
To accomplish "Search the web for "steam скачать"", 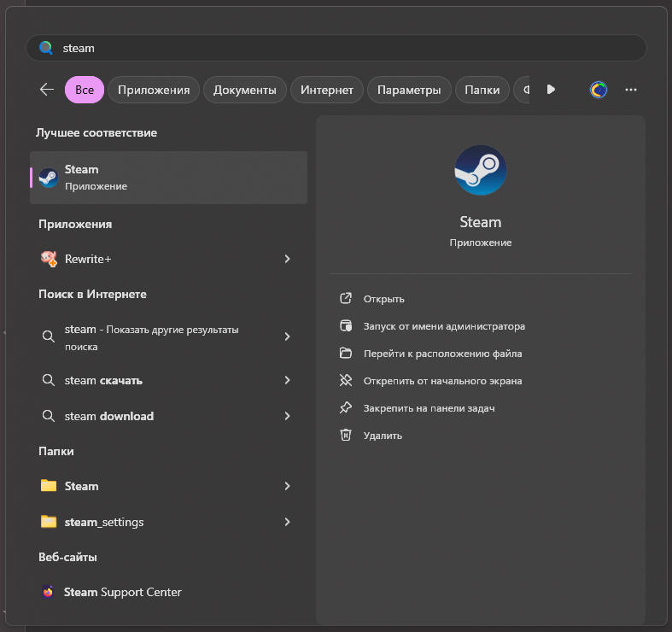I will click(x=168, y=380).
